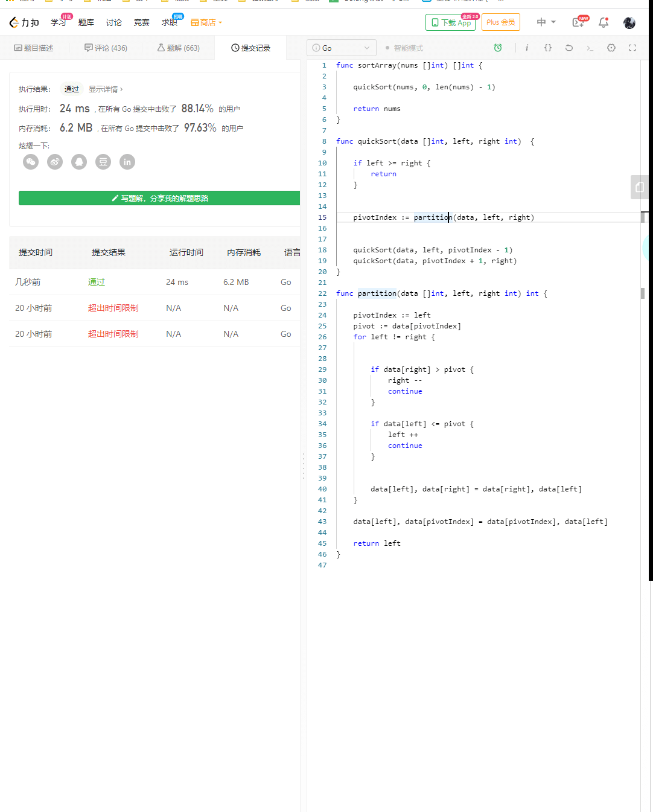Click the notes clipboard icon on the right edge
Screen dimensions: 653x812
pos(640,187)
